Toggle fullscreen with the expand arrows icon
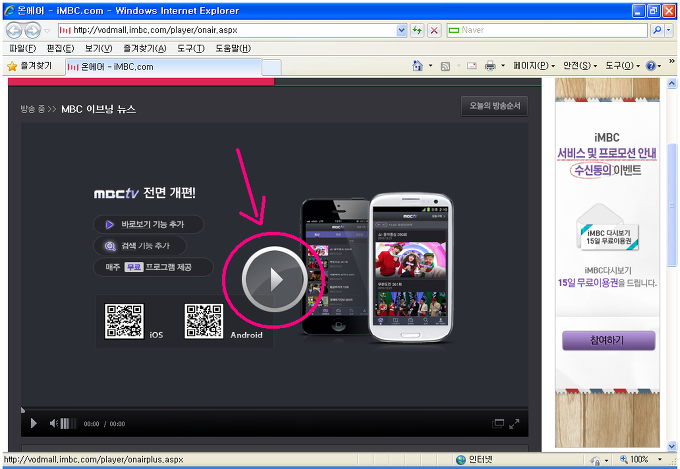 pos(514,423)
